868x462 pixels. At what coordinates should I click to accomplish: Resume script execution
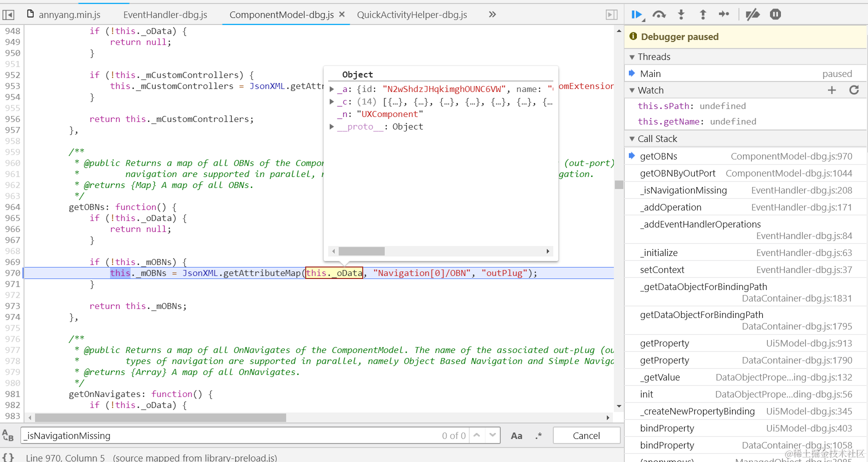click(637, 14)
